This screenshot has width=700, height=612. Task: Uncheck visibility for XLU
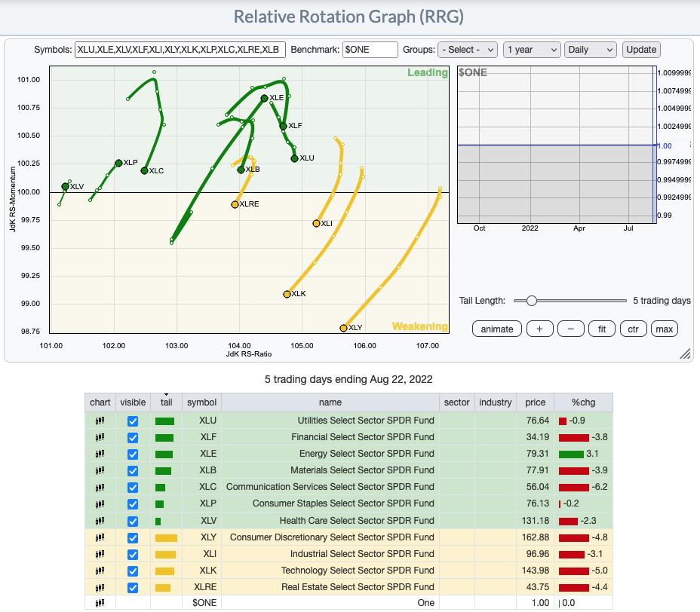click(x=133, y=421)
